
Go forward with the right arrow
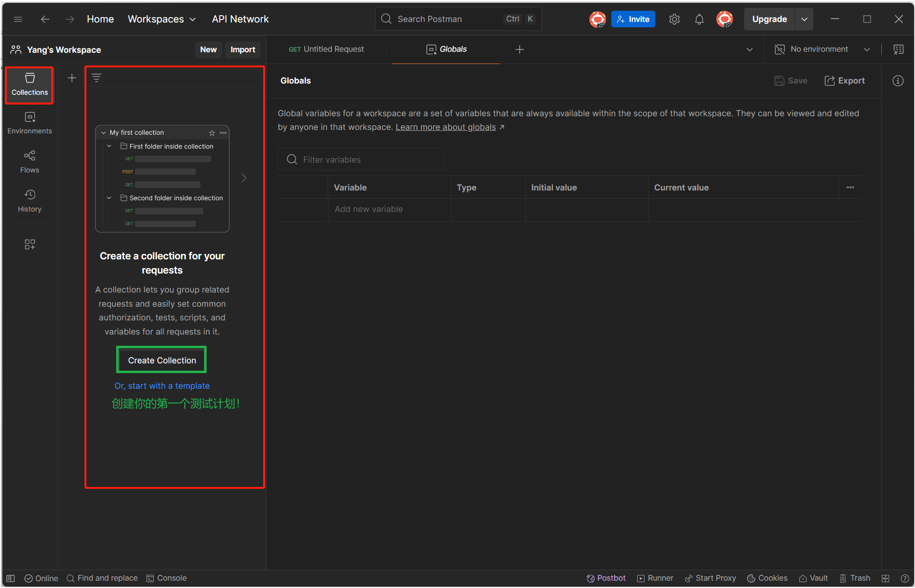(70, 19)
